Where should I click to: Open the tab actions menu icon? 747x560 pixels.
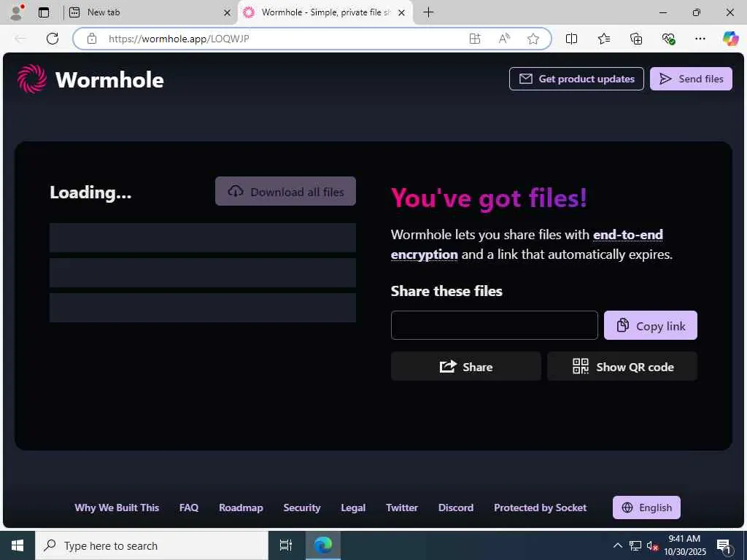pos(43,12)
